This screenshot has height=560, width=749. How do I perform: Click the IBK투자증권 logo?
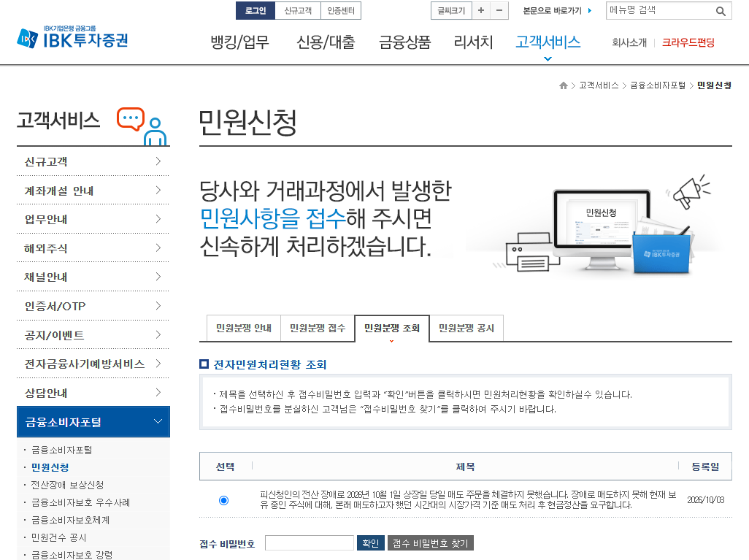click(72, 37)
